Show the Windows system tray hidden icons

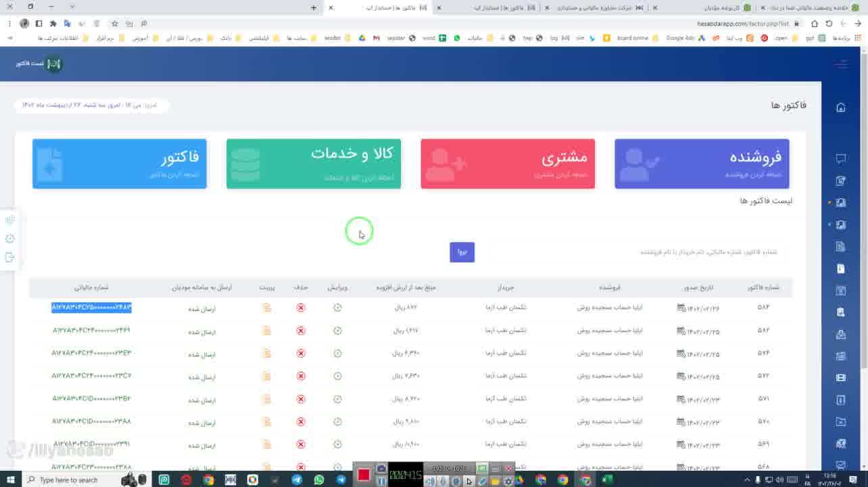746,480
